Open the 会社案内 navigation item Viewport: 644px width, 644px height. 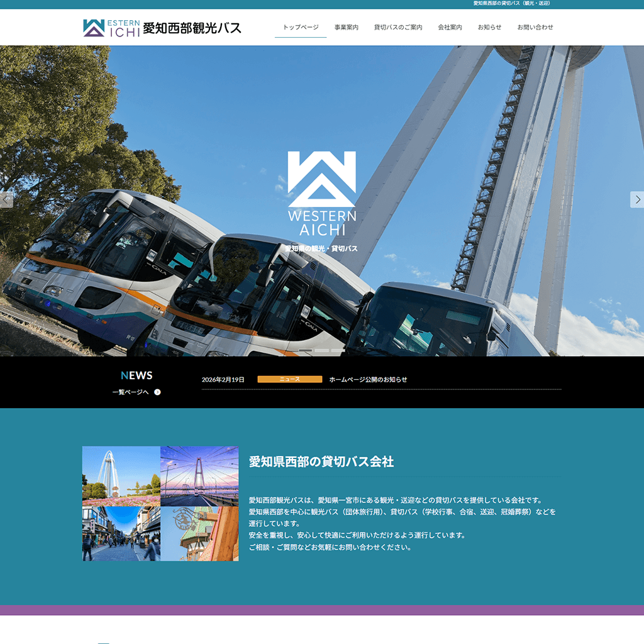coord(450,28)
